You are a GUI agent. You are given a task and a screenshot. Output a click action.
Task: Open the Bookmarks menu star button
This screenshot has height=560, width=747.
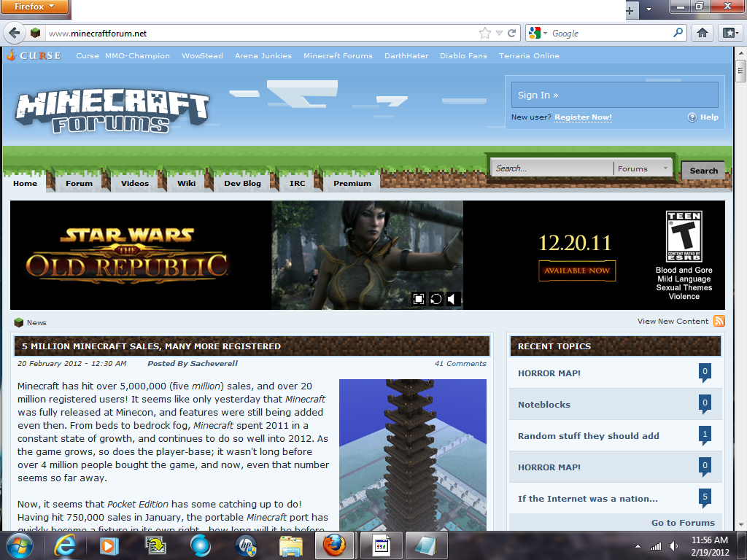pos(729,33)
